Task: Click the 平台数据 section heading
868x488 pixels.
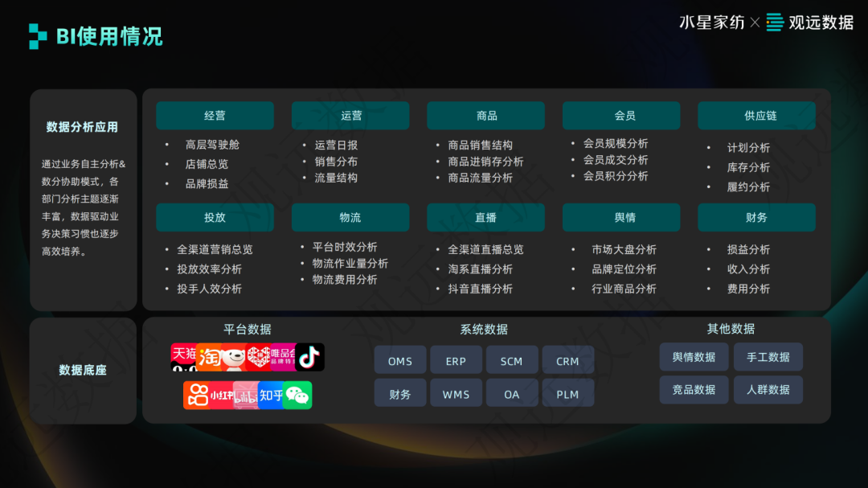Action: [248, 329]
